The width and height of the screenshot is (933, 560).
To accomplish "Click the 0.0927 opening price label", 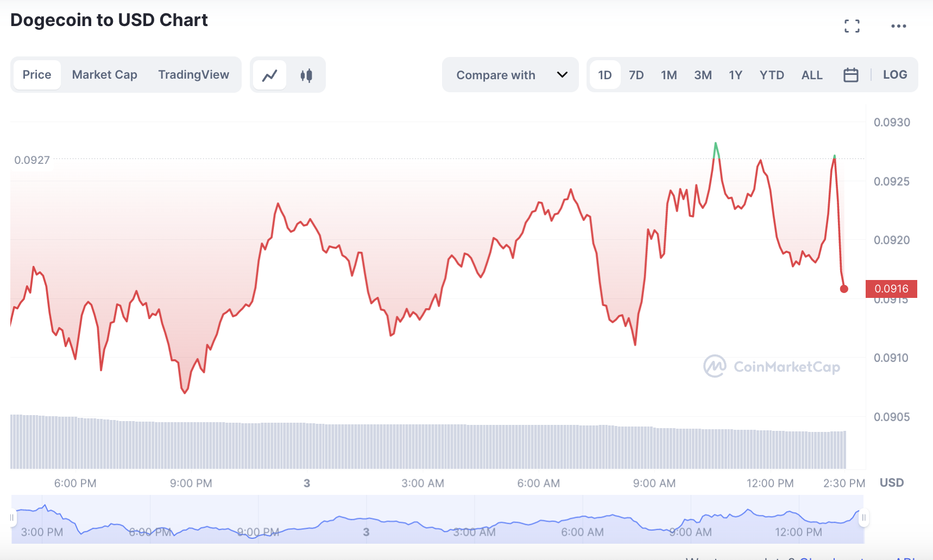I will (x=32, y=160).
